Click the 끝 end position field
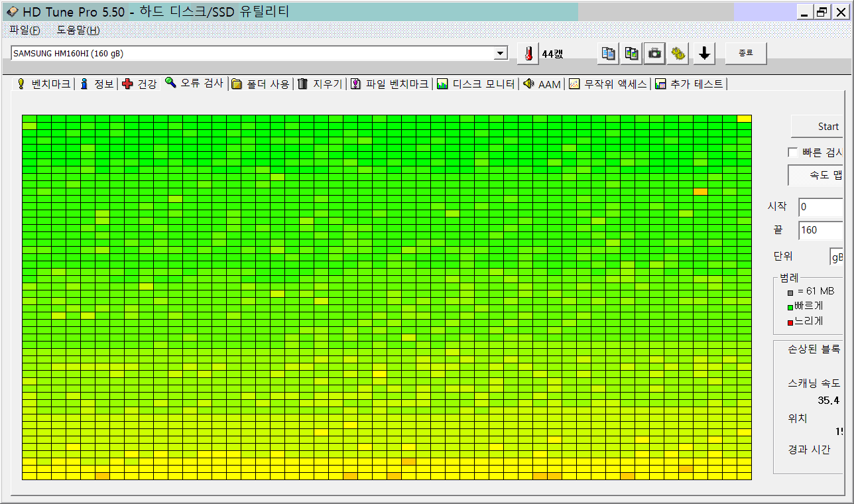854x504 pixels. point(821,230)
